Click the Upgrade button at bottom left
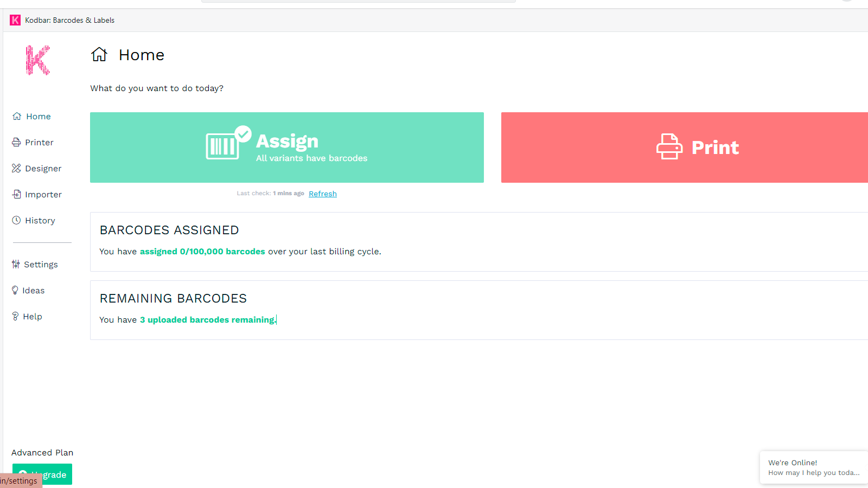This screenshot has width=868, height=488. pyautogui.click(x=42, y=474)
